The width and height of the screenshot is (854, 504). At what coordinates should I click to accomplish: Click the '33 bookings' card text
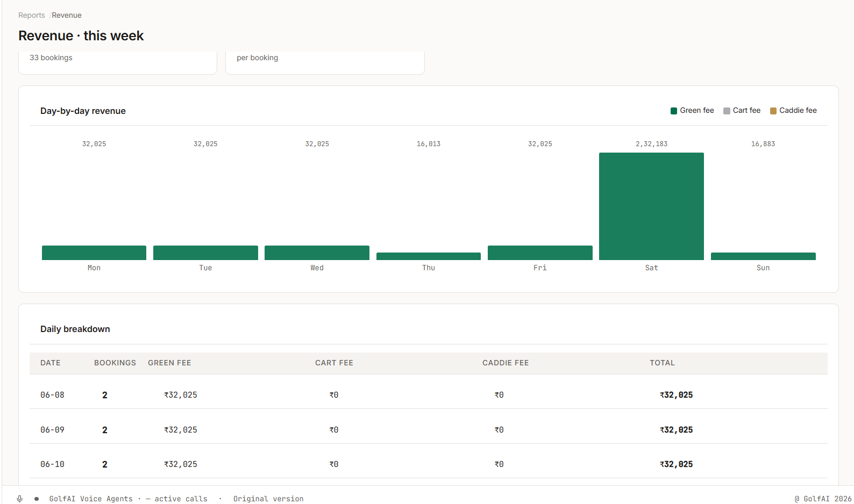click(x=51, y=57)
